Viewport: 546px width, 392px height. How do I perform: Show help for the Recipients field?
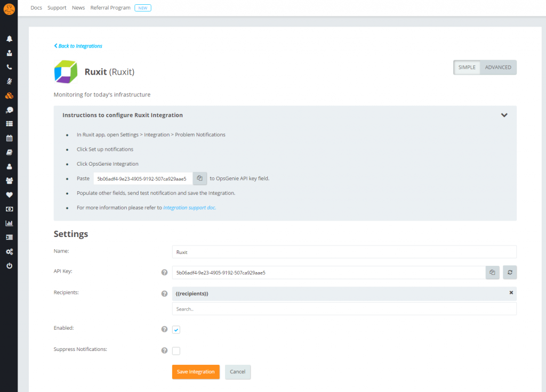(164, 293)
